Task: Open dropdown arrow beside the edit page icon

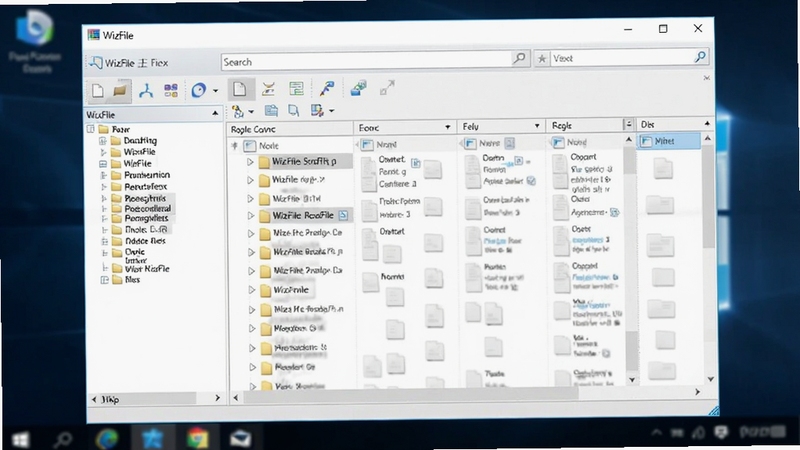Action: [x=332, y=111]
